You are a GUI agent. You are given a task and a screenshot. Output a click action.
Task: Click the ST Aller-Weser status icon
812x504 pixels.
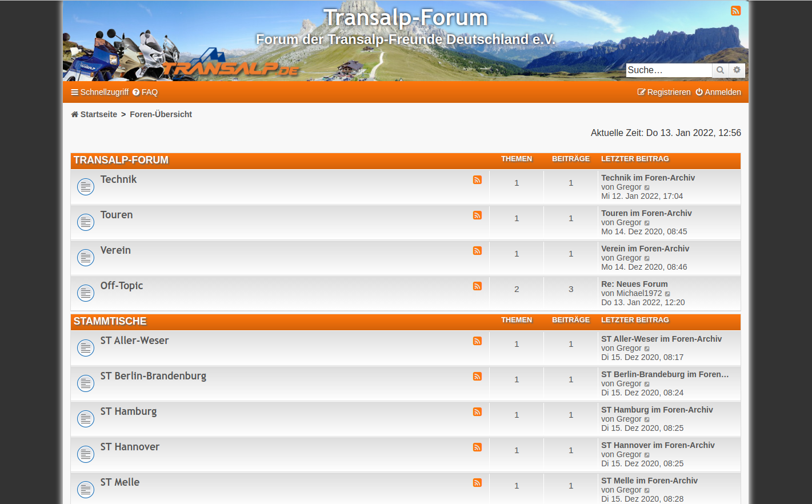pos(86,348)
